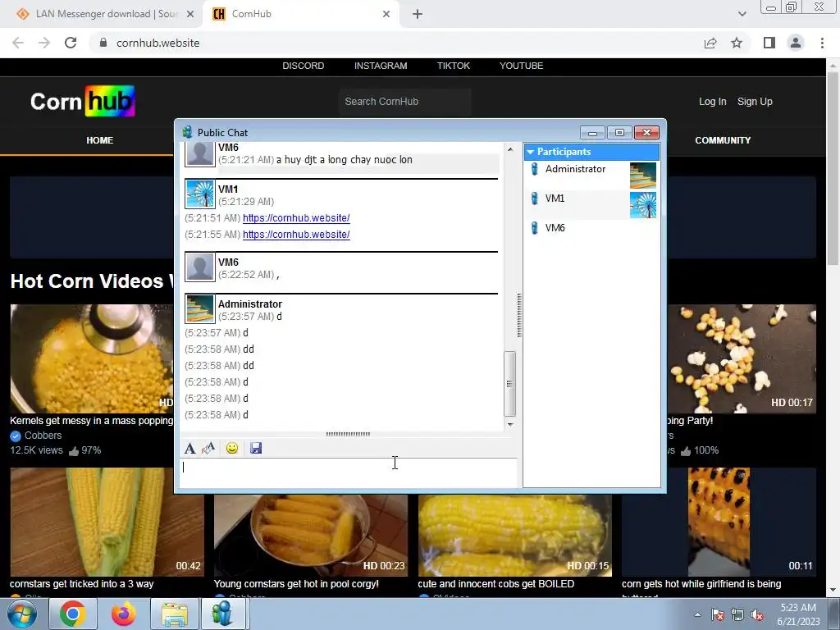Screen dimensions: 840x630
Task: Click the Sign Up link
Action: pos(755,102)
